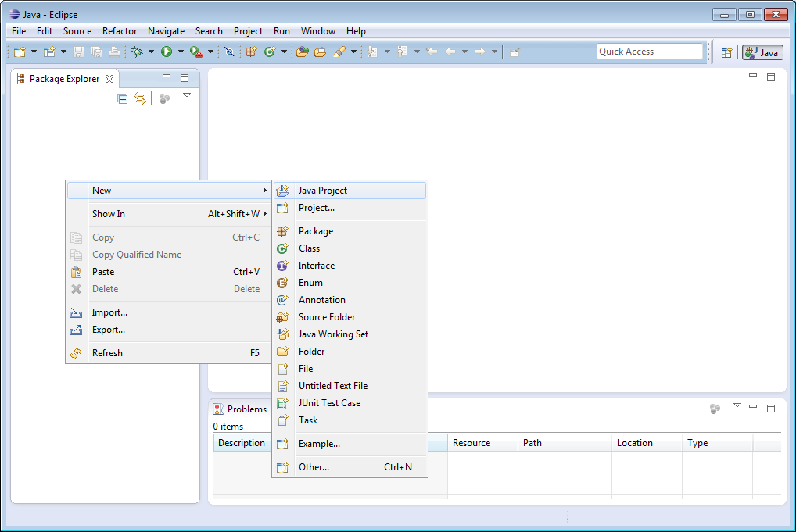The image size is (796, 532).
Task: Select Java Working Set in New submenu
Action: (x=350, y=334)
